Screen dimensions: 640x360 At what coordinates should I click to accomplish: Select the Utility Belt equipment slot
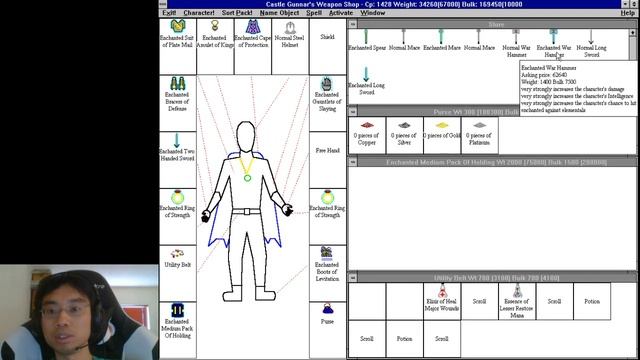pyautogui.click(x=178, y=273)
